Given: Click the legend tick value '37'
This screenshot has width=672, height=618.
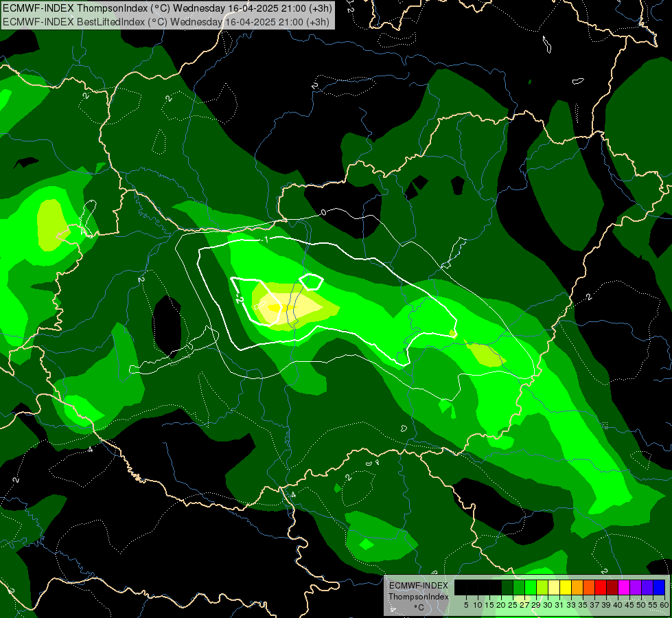Looking at the screenshot, I should [594, 605].
